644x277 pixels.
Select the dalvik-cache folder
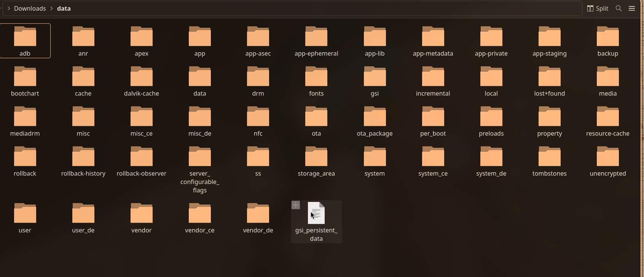(142, 81)
